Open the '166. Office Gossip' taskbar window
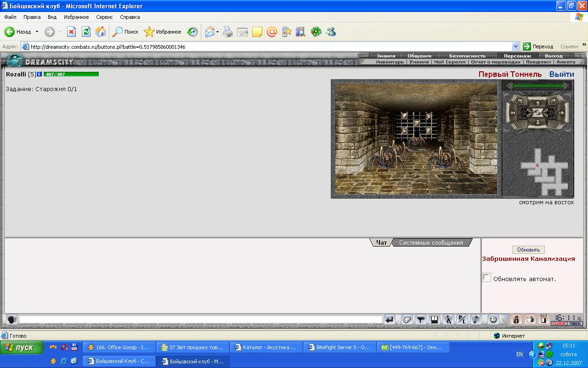This screenshot has width=588, height=368. click(119, 347)
